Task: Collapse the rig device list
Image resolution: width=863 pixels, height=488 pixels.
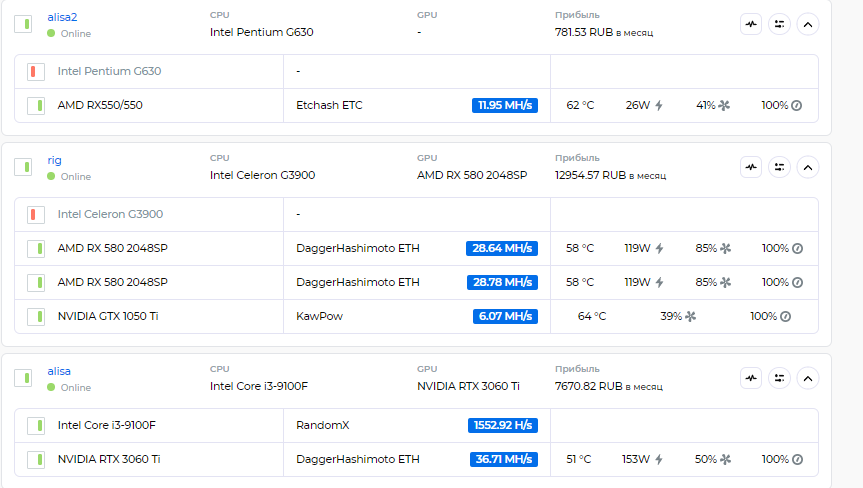Action: click(x=807, y=167)
